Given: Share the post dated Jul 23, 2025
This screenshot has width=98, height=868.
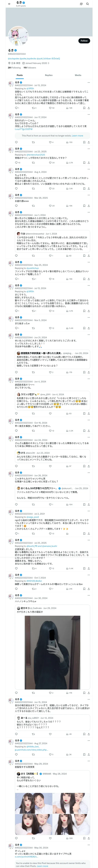Looking at the screenshot, I should pos(89,163).
